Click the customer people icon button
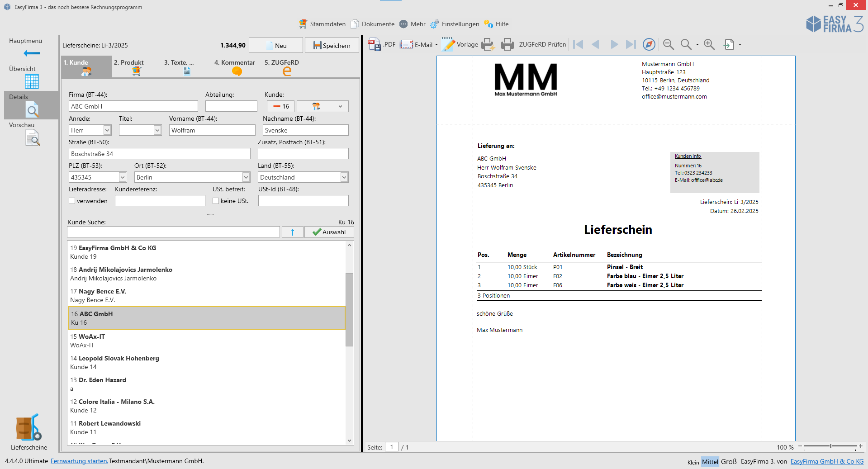The height and width of the screenshot is (469, 868). tap(316, 106)
